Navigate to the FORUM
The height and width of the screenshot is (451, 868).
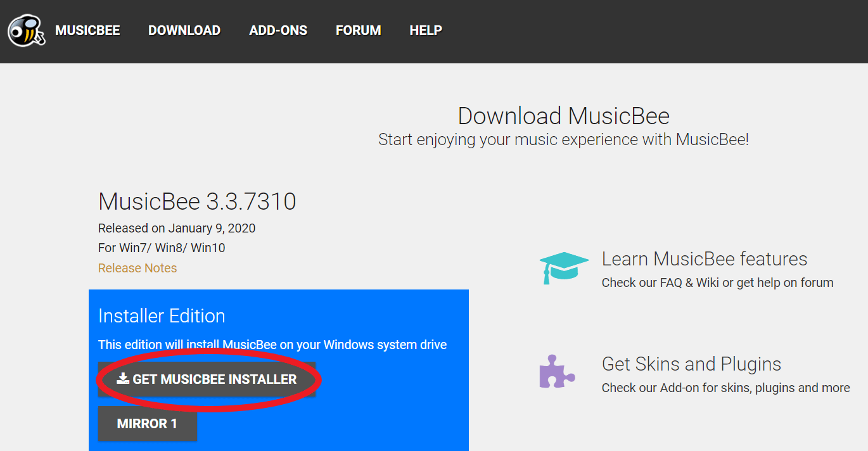[x=358, y=30]
